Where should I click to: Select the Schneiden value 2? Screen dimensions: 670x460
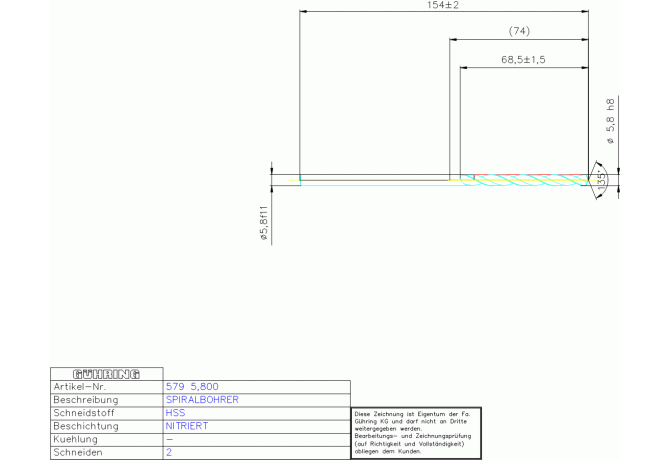(168, 453)
